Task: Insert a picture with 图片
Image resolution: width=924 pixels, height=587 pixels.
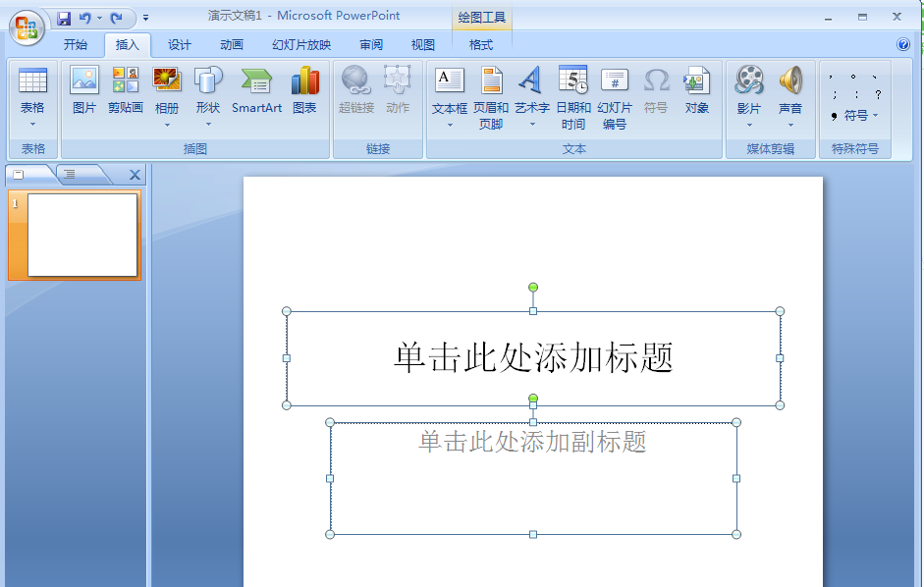Action: (84, 90)
